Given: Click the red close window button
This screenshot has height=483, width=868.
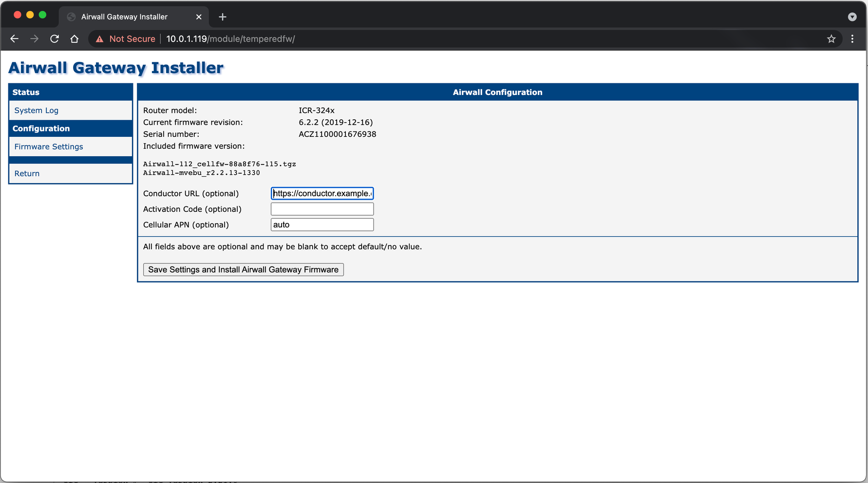Looking at the screenshot, I should (x=18, y=15).
